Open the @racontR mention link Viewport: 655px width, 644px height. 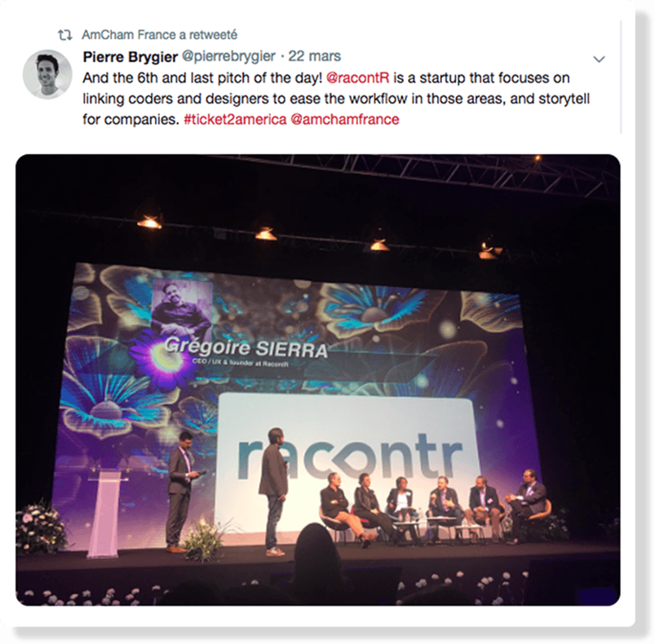coord(357,78)
